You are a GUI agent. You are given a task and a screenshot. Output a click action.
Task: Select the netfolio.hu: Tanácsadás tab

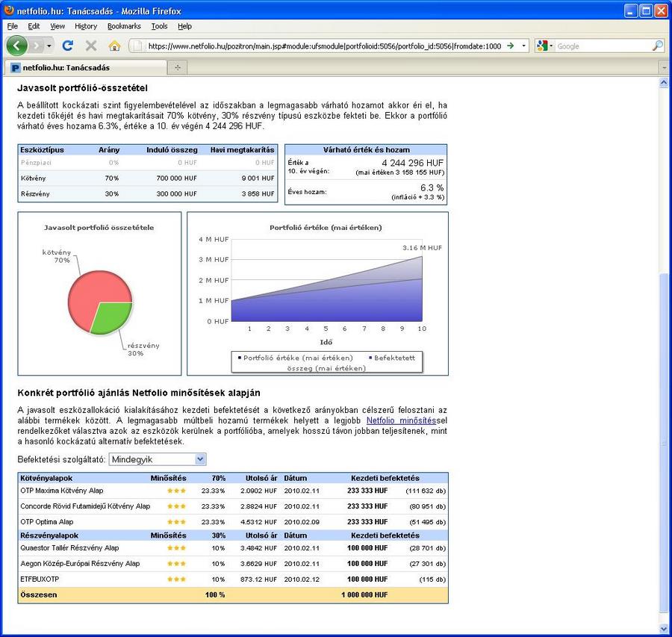86,67
